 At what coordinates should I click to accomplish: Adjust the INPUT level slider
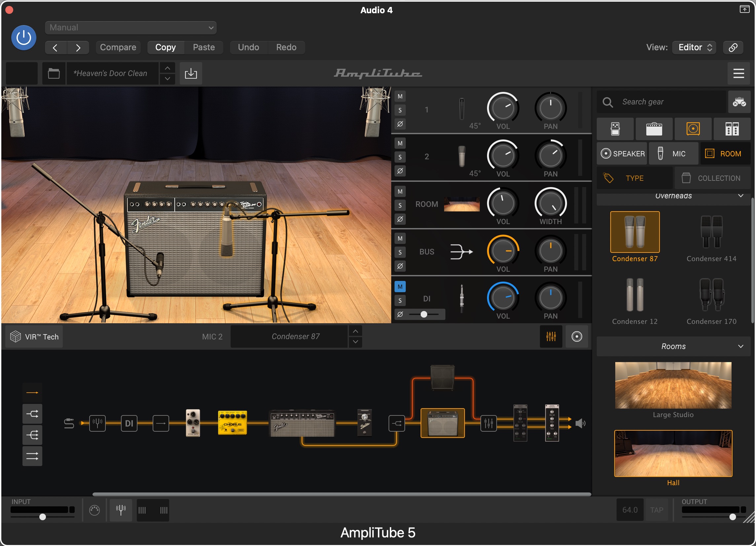[42, 517]
